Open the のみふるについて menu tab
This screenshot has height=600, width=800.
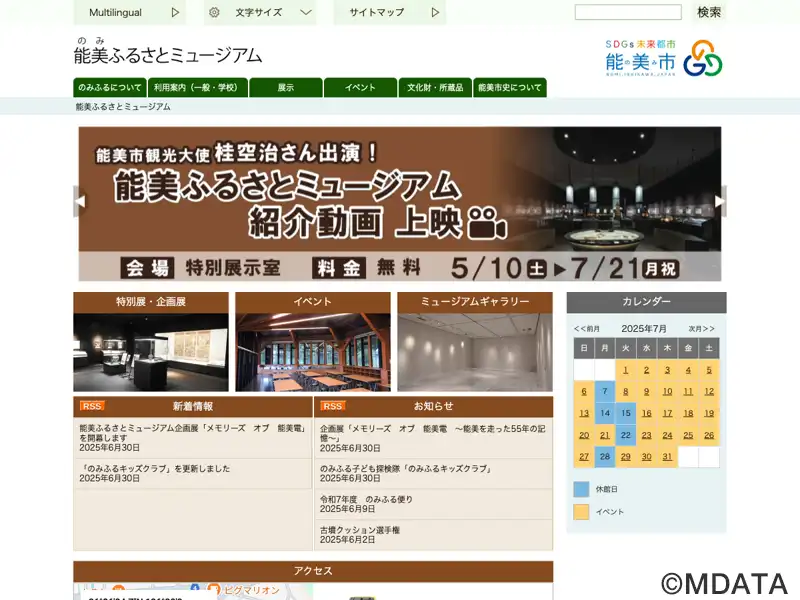click(x=110, y=87)
